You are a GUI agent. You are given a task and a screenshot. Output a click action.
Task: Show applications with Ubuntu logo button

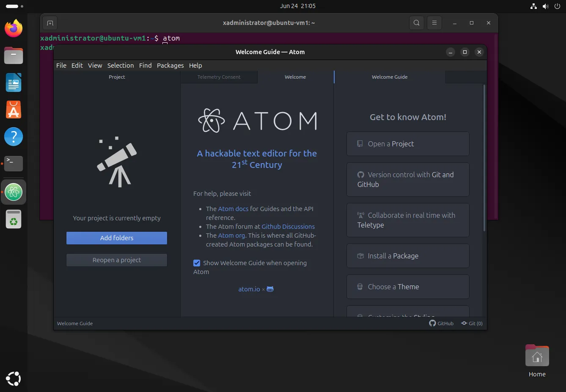14,378
